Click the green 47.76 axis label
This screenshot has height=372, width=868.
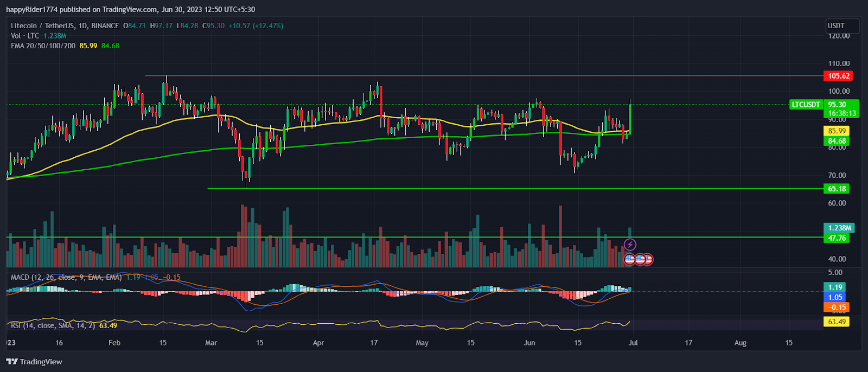pyautogui.click(x=837, y=238)
